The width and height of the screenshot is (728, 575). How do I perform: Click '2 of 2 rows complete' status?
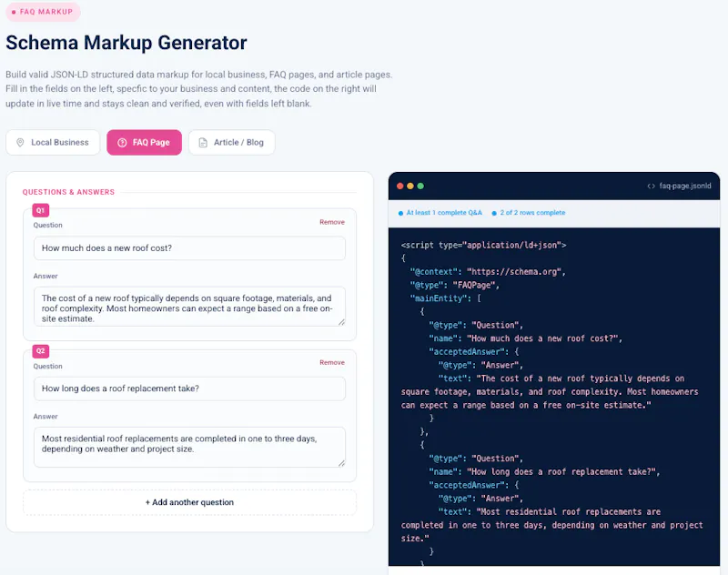click(x=529, y=213)
